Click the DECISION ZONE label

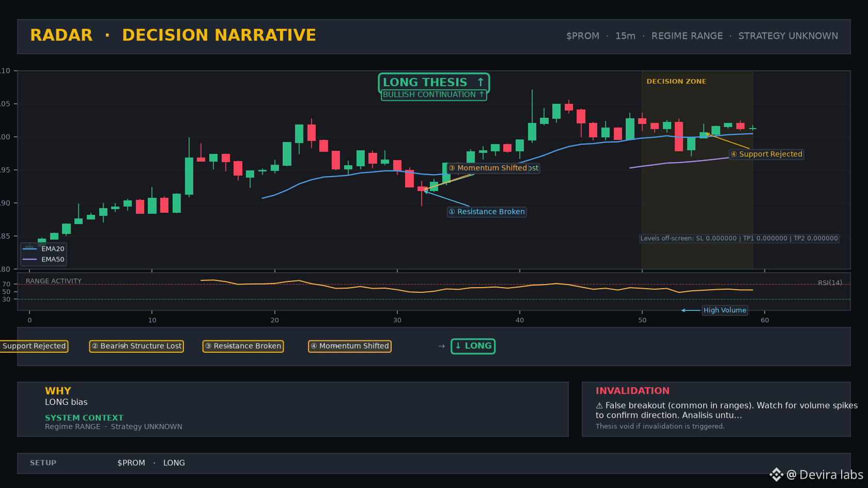coord(676,82)
